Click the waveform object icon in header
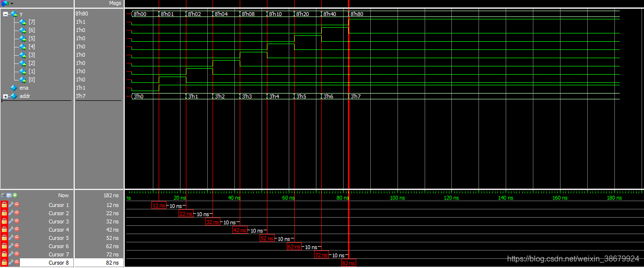Screen dimensions: 644x268 tap(5, 3)
